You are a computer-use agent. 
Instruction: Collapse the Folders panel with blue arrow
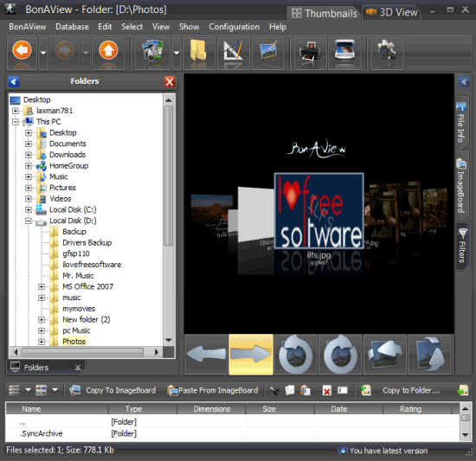(x=14, y=81)
